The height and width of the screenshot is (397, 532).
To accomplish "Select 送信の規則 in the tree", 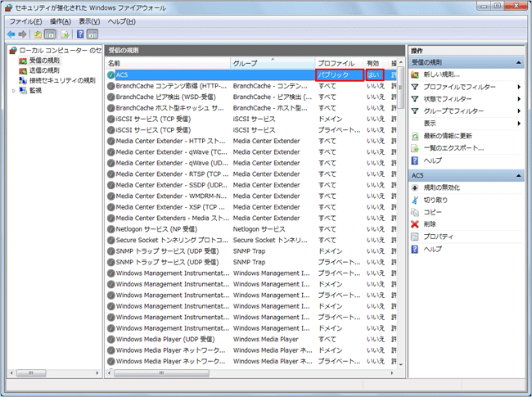I will 44,70.
